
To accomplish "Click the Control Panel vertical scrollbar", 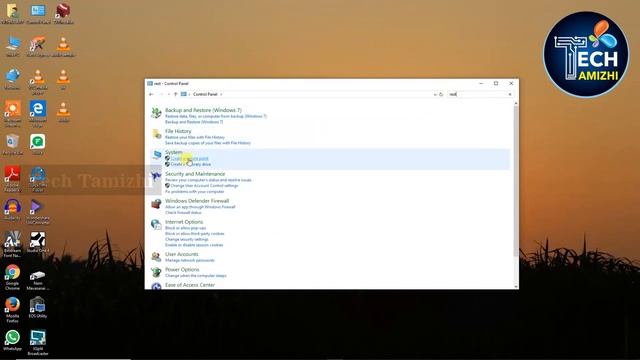I will [516, 181].
